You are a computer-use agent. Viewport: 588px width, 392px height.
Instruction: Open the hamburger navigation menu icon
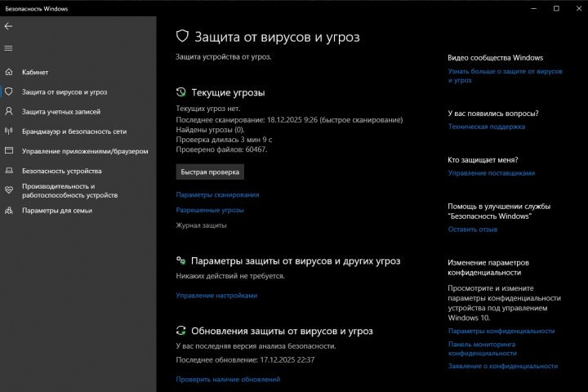tap(8, 48)
